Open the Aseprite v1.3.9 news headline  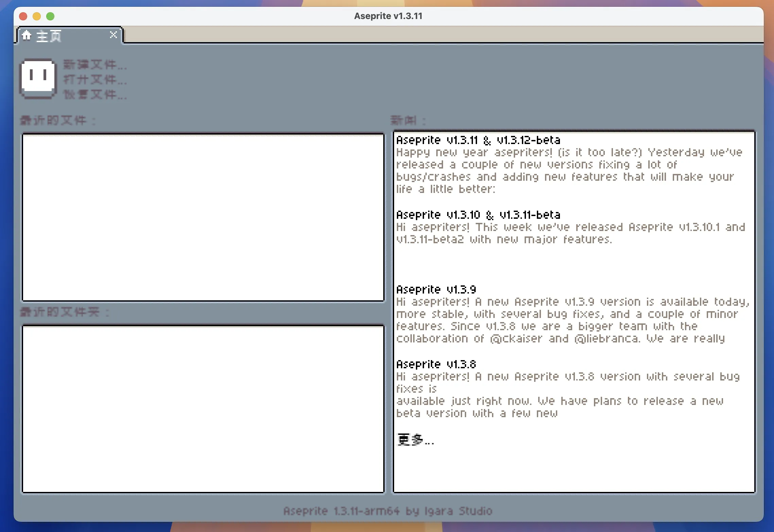[x=436, y=289]
